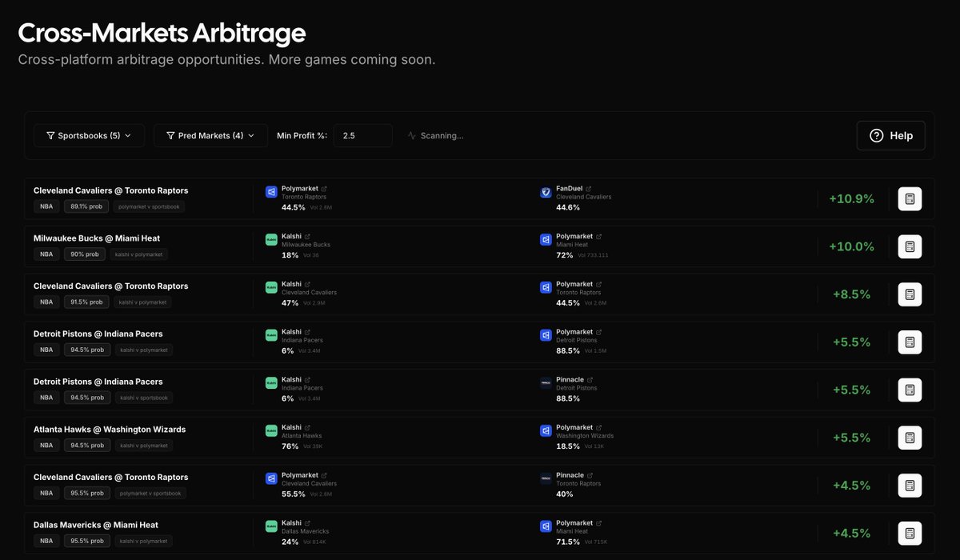
Task: Click the 18% Milwaukee Bucks Kalshi odds
Action: [x=290, y=255]
